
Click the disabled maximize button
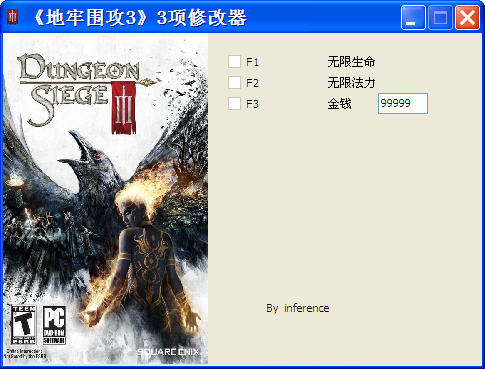(440, 17)
